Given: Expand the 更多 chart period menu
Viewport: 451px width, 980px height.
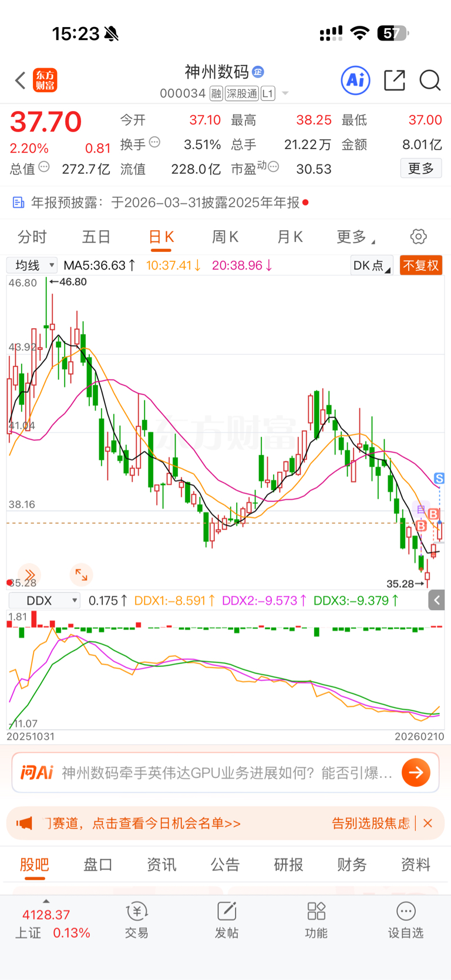Looking at the screenshot, I should tap(355, 237).
